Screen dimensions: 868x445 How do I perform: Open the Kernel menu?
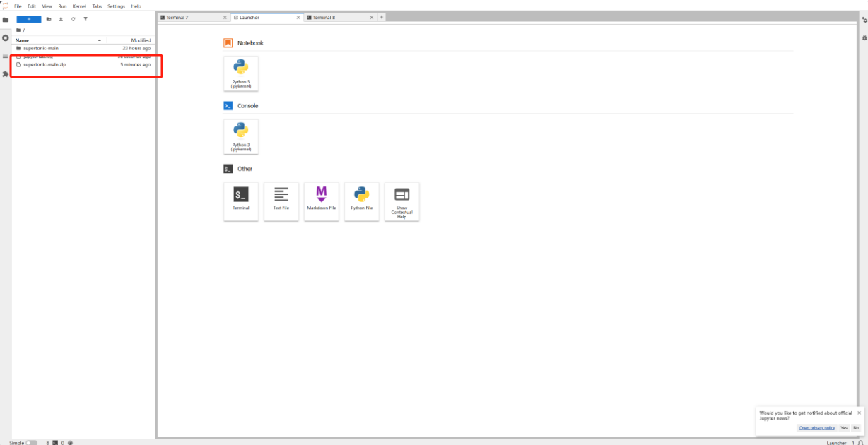[x=79, y=6]
